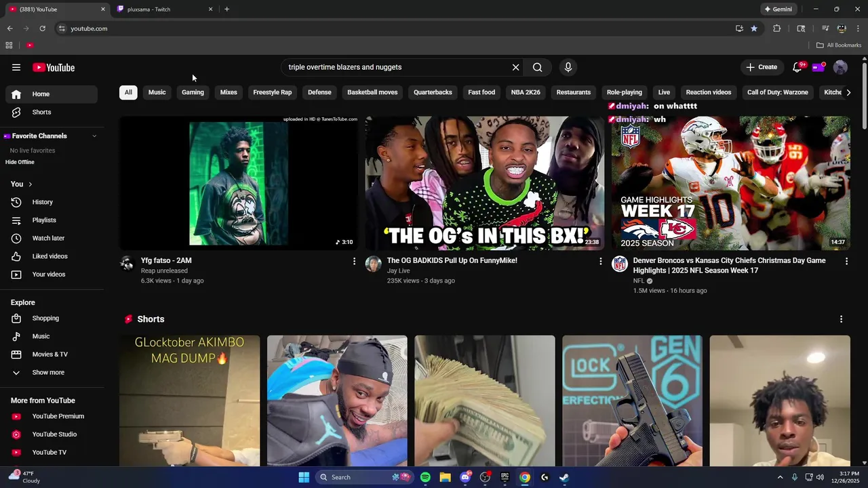Play the Yfg fatso - 2AM thumbnail
868x488 pixels.
239,183
